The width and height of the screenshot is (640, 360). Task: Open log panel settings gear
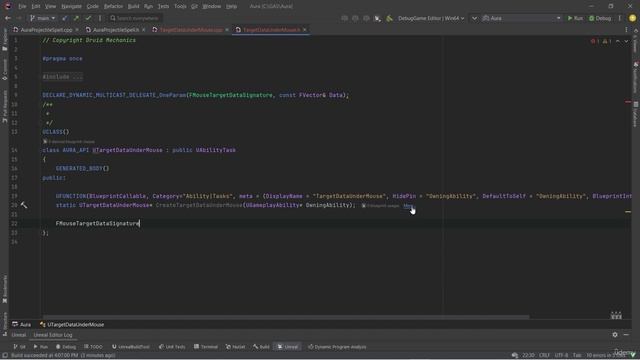(615, 335)
